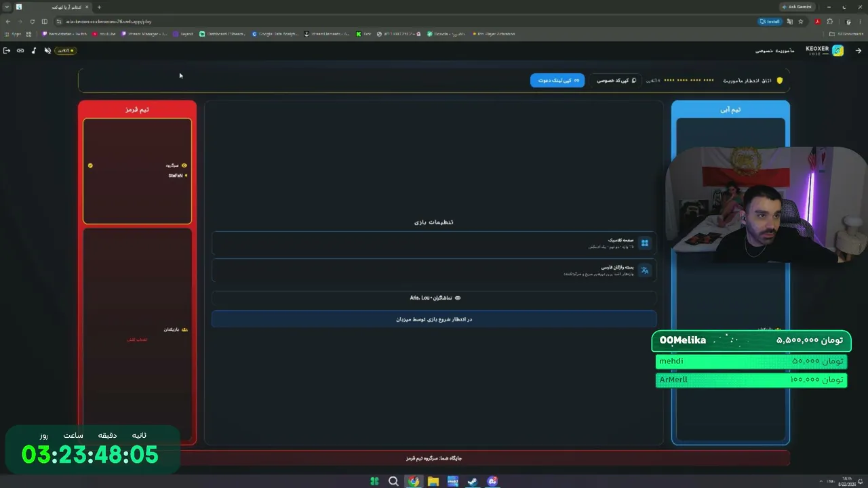The width and height of the screenshot is (868, 488).
Task: Open File Explorer from taskbar
Action: point(433,481)
